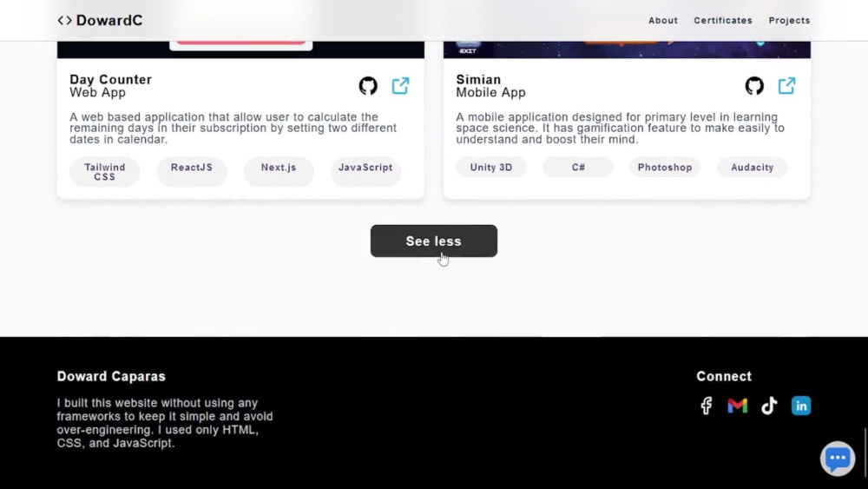Click the Unity 3D tag

coord(491,168)
